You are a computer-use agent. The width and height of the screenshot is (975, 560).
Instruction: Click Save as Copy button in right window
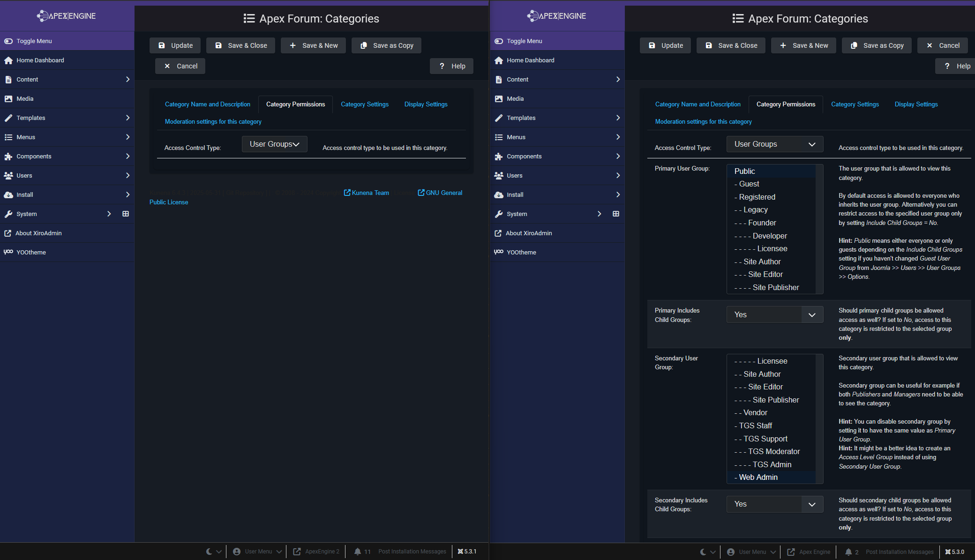[x=877, y=45]
